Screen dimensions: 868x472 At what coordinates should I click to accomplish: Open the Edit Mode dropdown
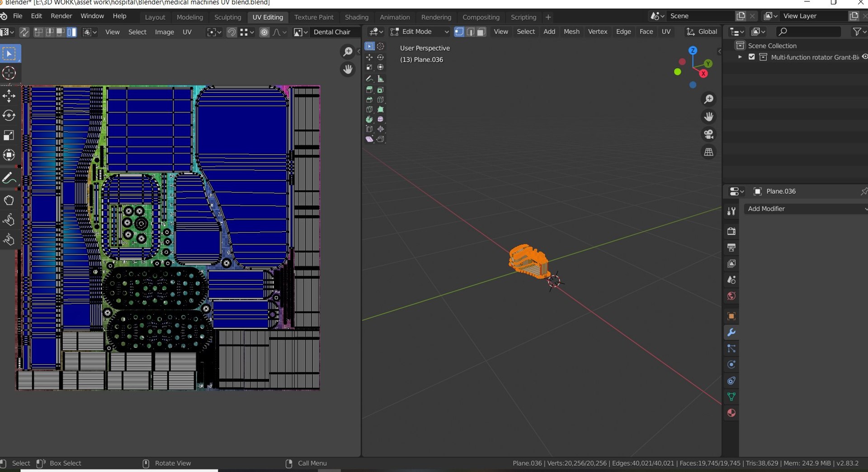pos(419,32)
